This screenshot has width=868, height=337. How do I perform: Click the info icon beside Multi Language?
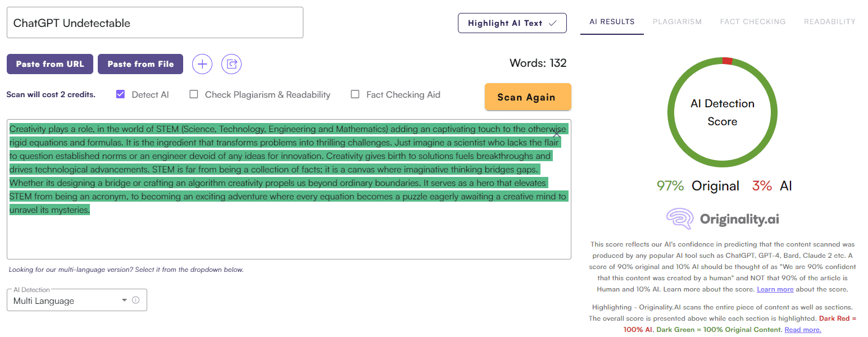[135, 300]
